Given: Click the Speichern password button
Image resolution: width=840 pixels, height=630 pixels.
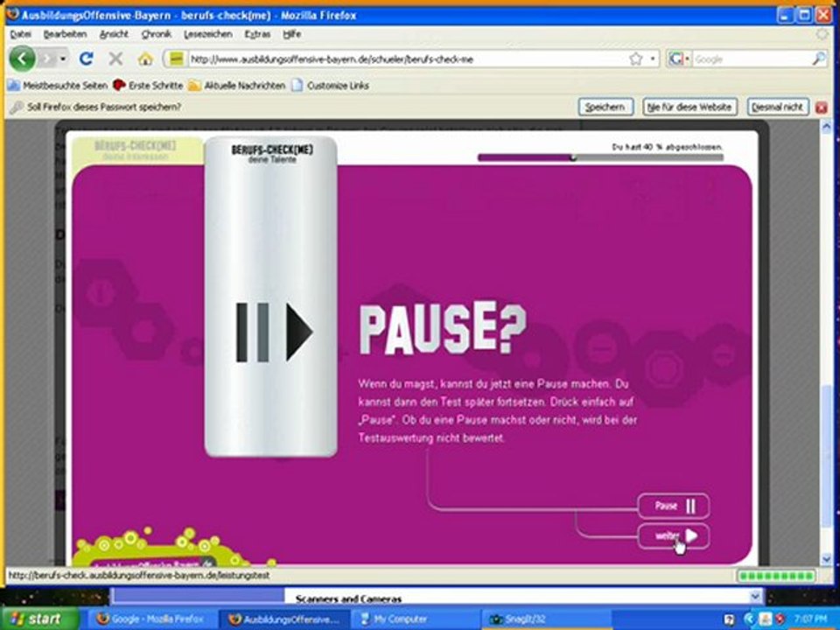Looking at the screenshot, I should 605,107.
